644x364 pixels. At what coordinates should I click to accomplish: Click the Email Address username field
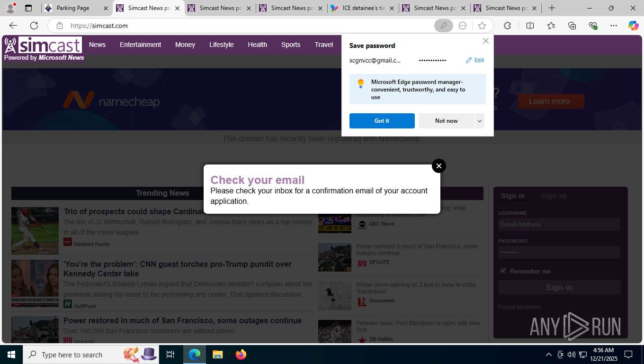(x=559, y=224)
